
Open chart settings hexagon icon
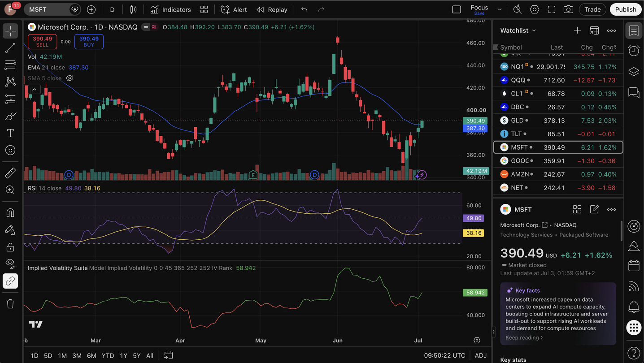tap(534, 9)
